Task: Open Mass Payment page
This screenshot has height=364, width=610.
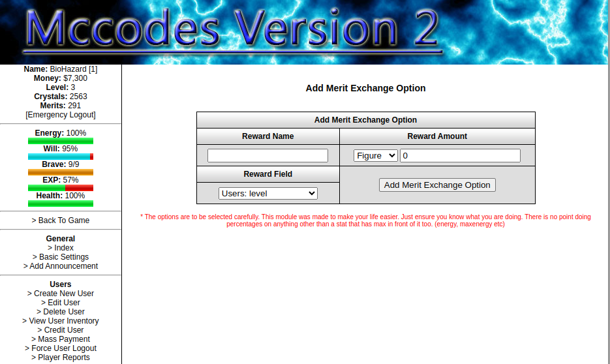Action: pos(61,339)
